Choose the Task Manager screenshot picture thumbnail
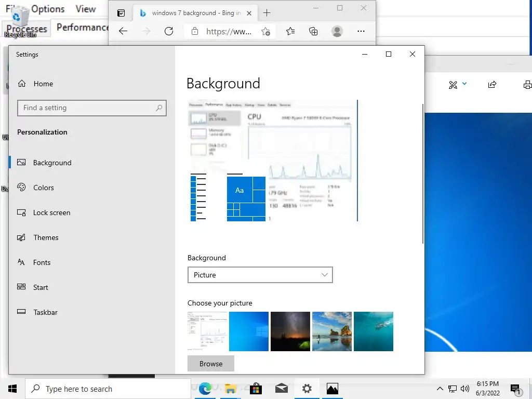 (x=207, y=331)
